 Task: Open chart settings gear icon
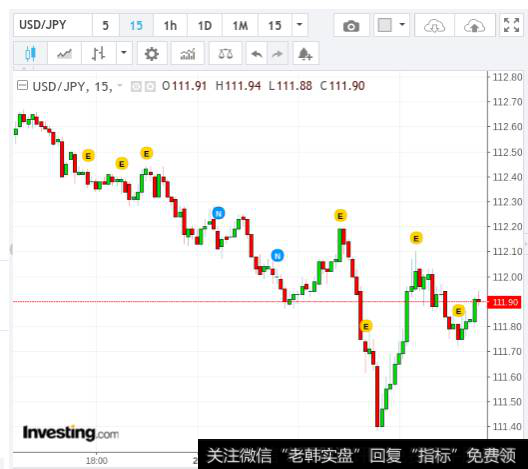(x=152, y=54)
